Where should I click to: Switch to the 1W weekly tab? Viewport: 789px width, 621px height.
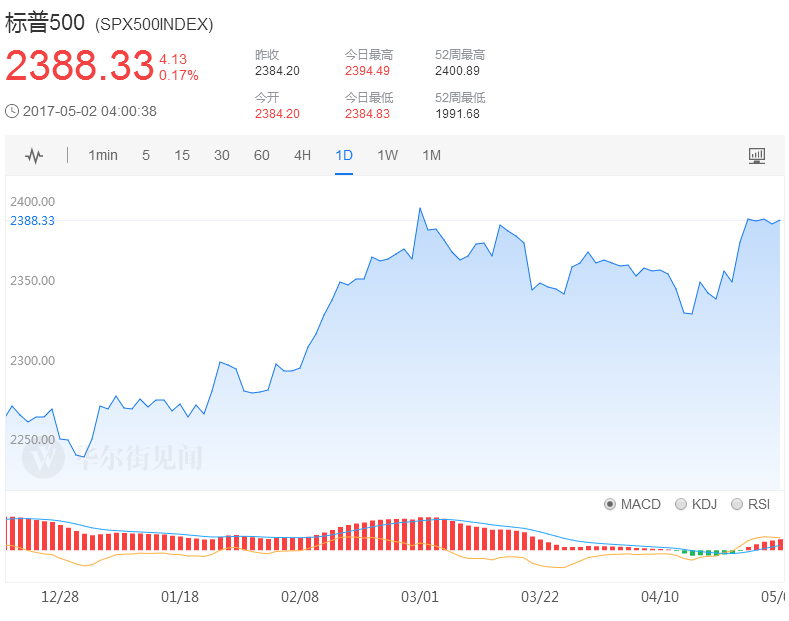[387, 155]
